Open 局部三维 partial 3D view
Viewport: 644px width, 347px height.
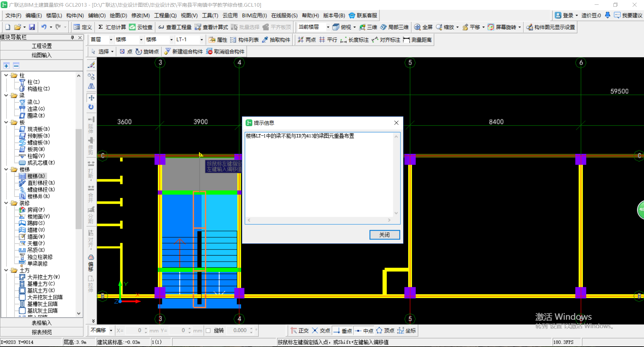[x=394, y=27]
